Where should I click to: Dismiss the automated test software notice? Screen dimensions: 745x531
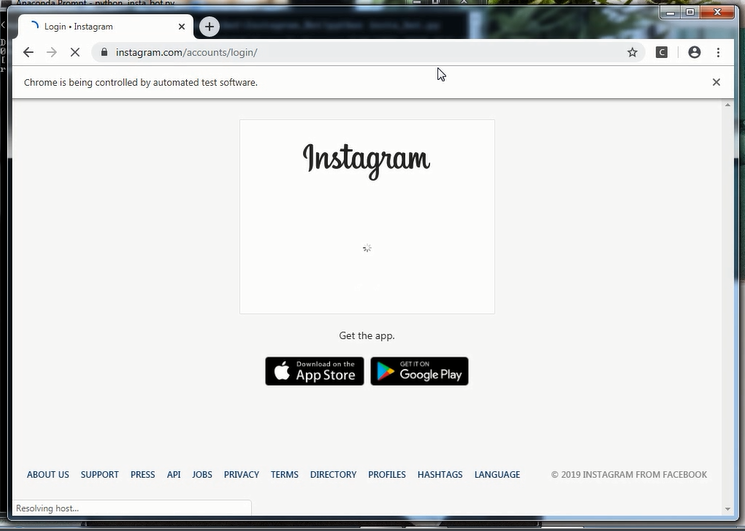pyautogui.click(x=716, y=82)
